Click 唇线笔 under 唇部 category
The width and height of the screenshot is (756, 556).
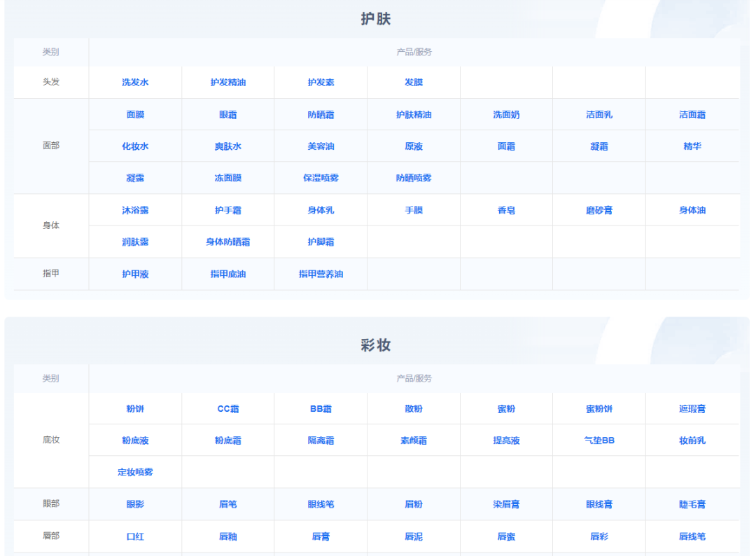point(692,536)
